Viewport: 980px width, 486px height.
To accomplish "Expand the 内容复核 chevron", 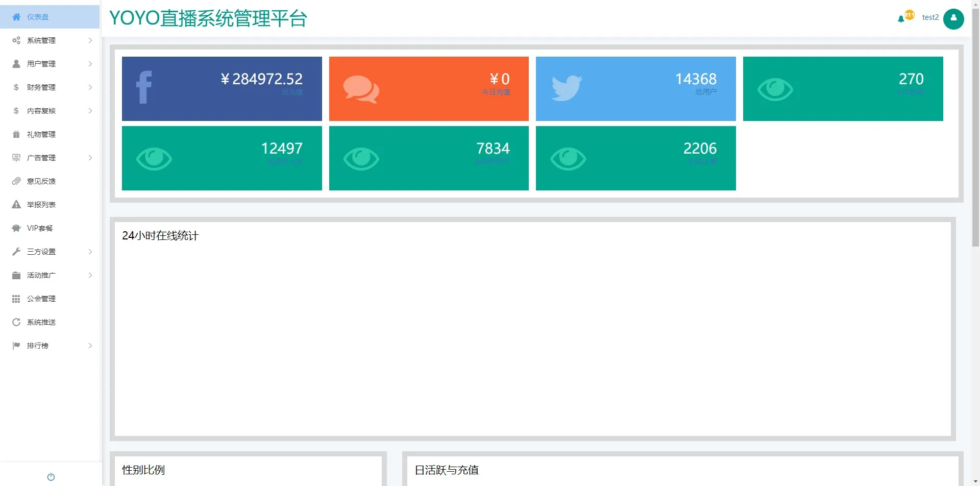I will [90, 111].
